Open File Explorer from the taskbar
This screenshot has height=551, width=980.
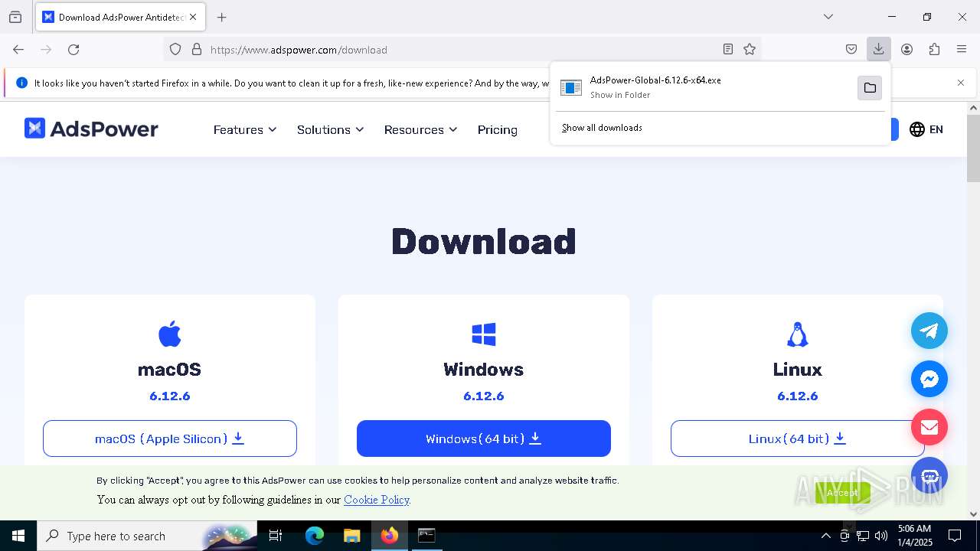coord(351,536)
